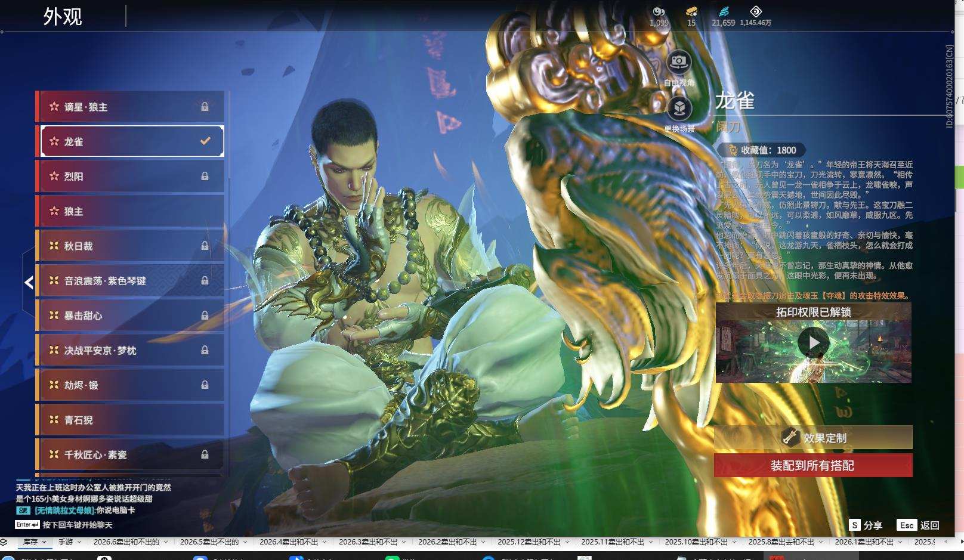Select the 烈阳 skin row

coord(131,176)
